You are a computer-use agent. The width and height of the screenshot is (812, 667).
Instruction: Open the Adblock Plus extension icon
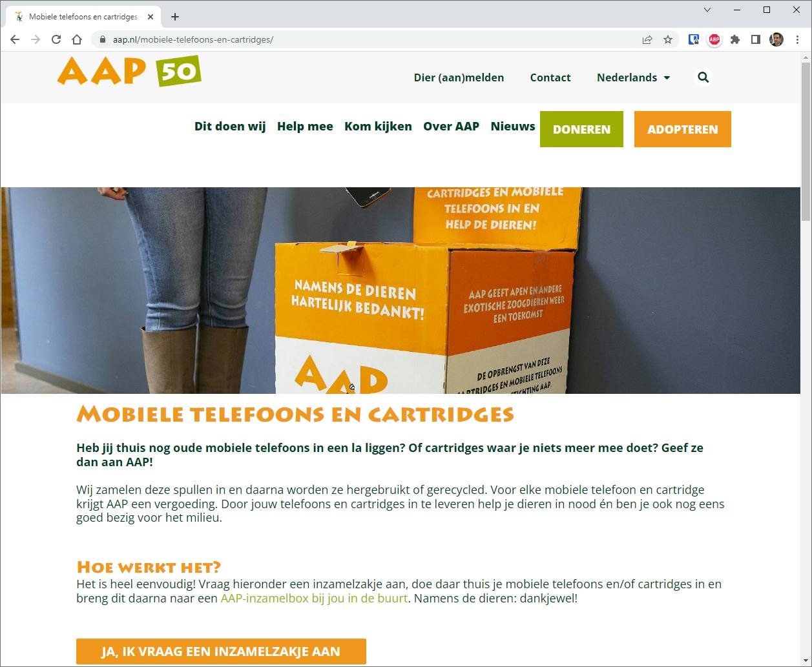[x=714, y=39]
